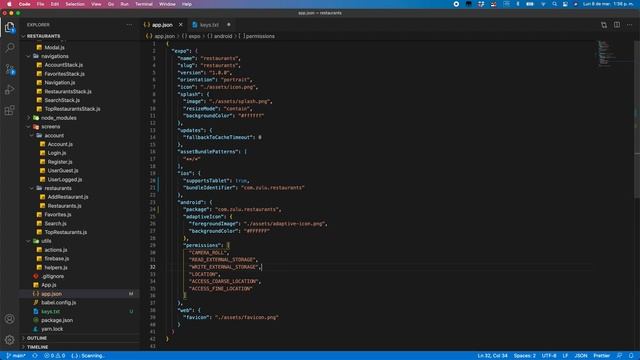The width and height of the screenshot is (640, 360).
Task: Open the Apple menu
Action: 9,4
